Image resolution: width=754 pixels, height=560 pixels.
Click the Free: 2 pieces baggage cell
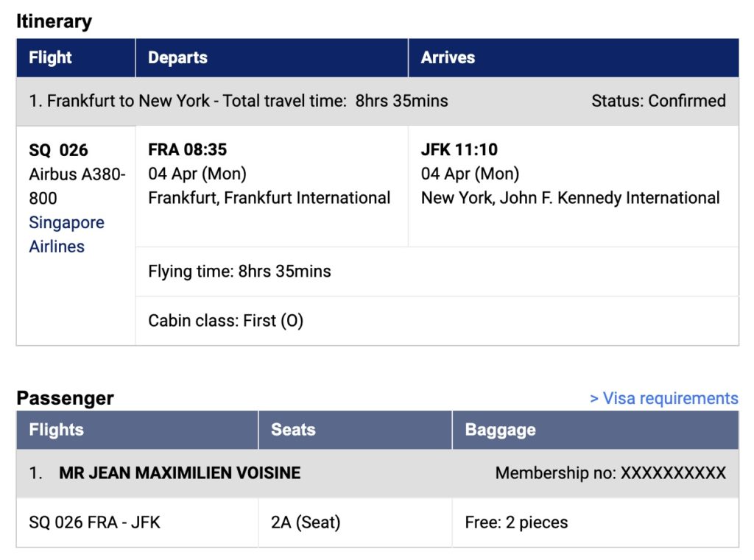tap(516, 522)
